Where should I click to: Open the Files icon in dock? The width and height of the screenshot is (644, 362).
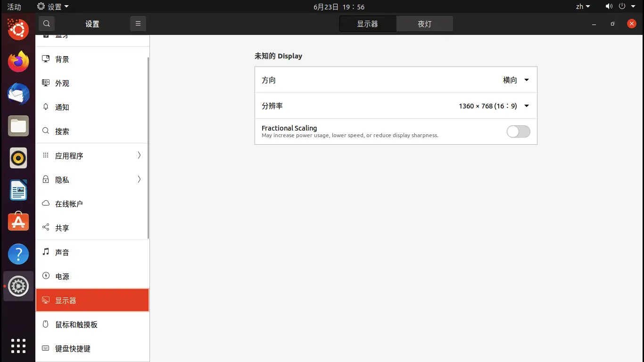coord(18,126)
